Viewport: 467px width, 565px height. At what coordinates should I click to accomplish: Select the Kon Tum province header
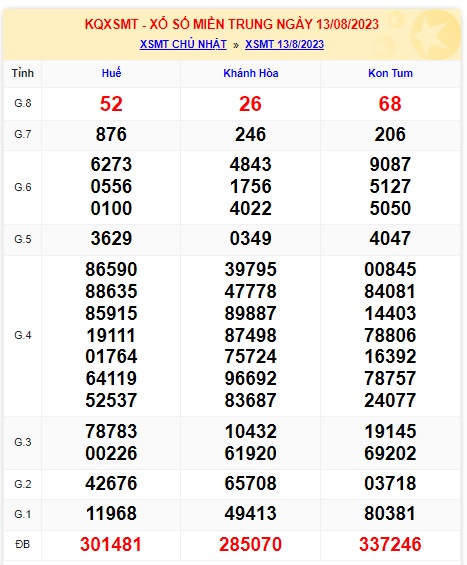[390, 73]
